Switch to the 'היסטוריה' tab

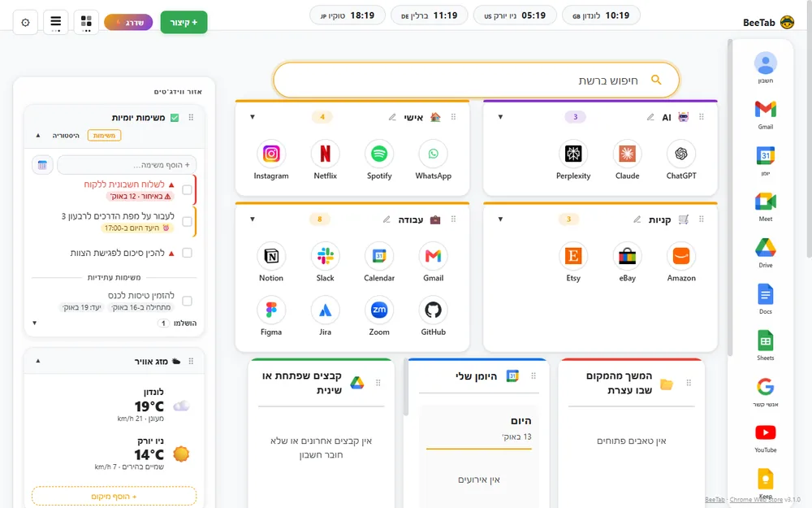pos(66,136)
